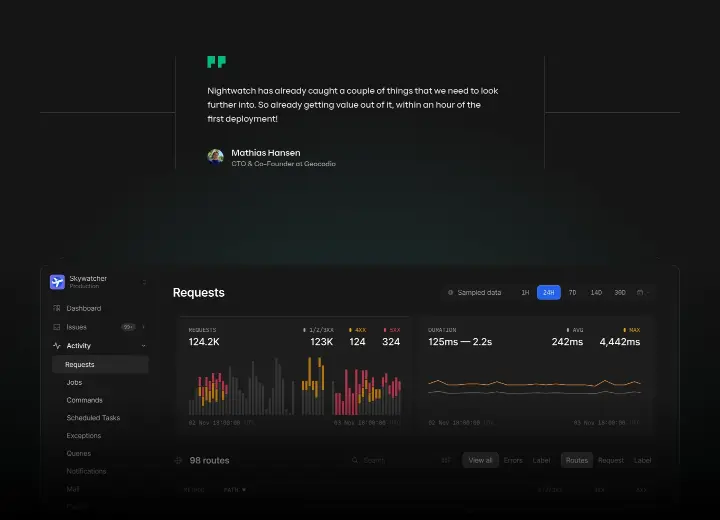Select the 14D time range
The width and height of the screenshot is (720, 520).
tap(596, 293)
